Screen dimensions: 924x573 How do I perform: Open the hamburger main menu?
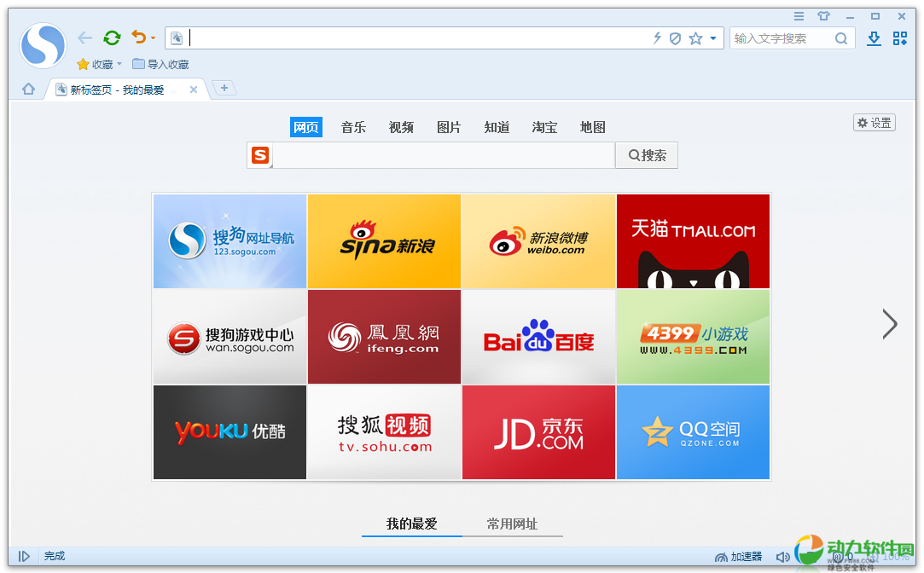tap(799, 16)
